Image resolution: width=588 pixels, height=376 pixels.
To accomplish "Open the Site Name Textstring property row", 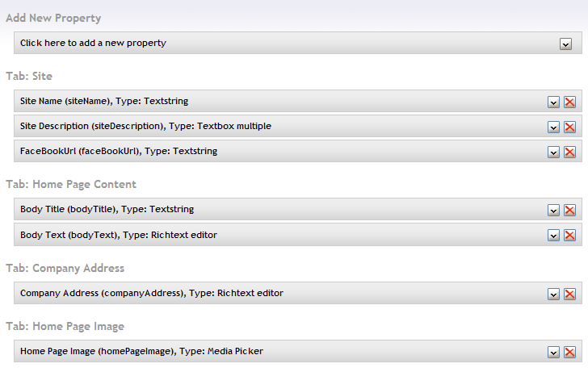I will (298, 101).
